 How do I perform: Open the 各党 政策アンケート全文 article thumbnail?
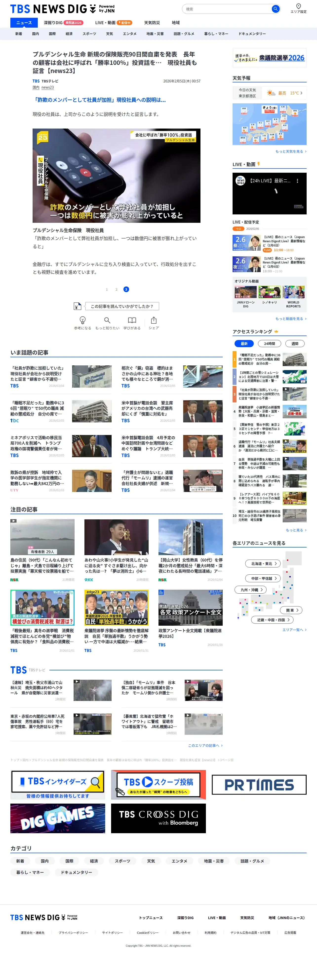tap(190, 607)
